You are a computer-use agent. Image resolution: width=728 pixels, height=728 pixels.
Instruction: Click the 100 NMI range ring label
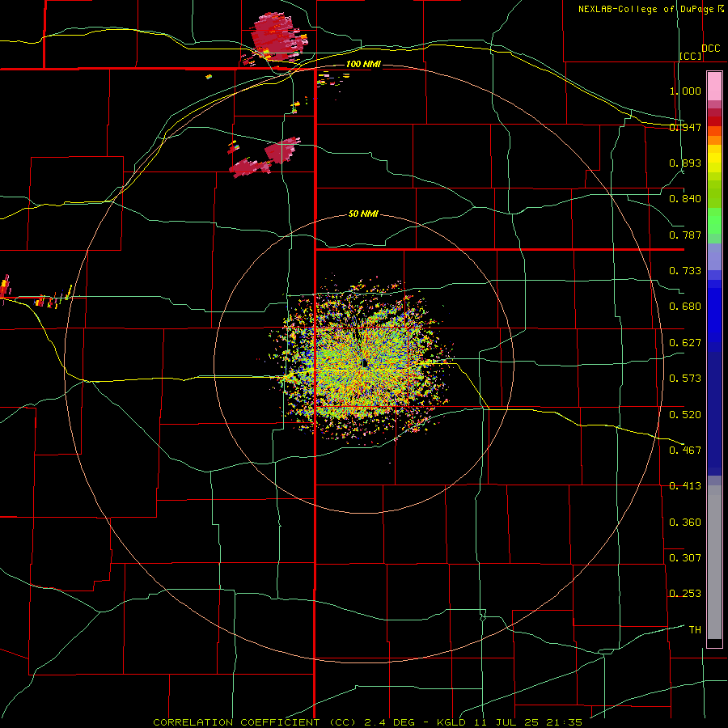click(363, 64)
